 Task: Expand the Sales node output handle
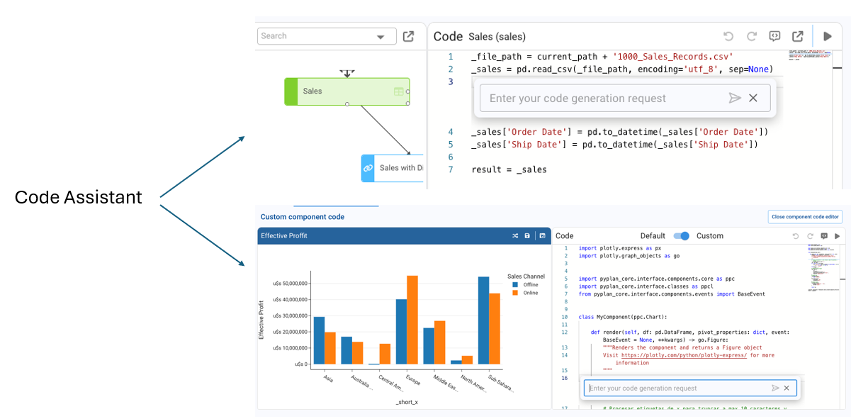pos(347,104)
